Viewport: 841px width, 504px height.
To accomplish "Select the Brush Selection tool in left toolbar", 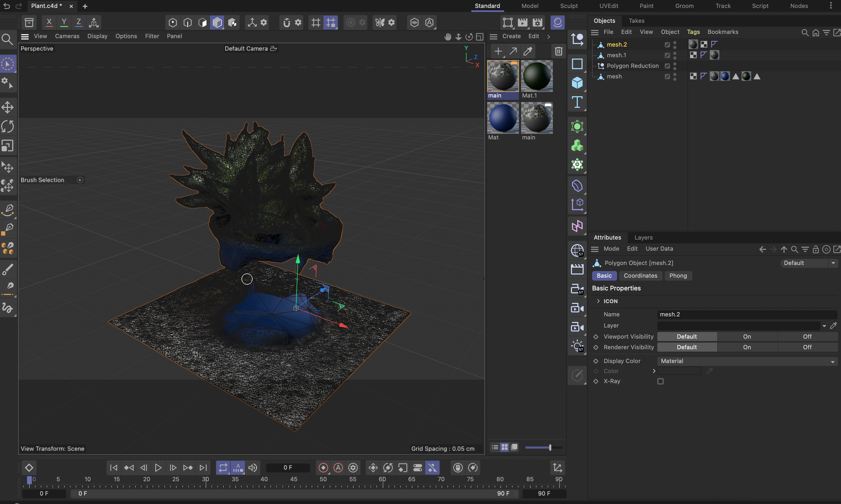I will 7,64.
